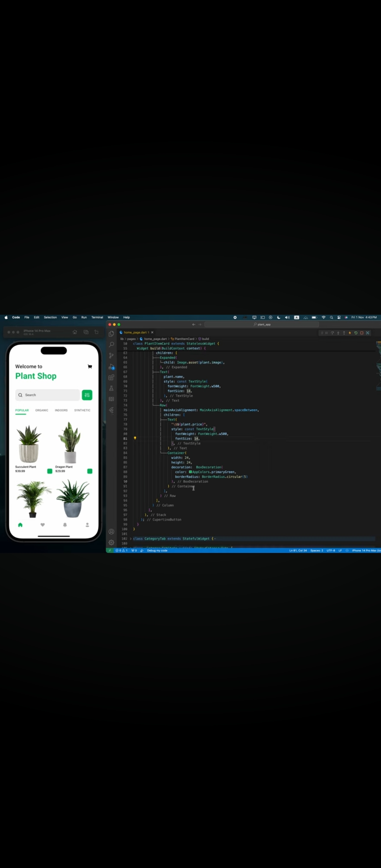
Task: Click the green Restart debug icon
Action: pyautogui.click(x=356, y=333)
